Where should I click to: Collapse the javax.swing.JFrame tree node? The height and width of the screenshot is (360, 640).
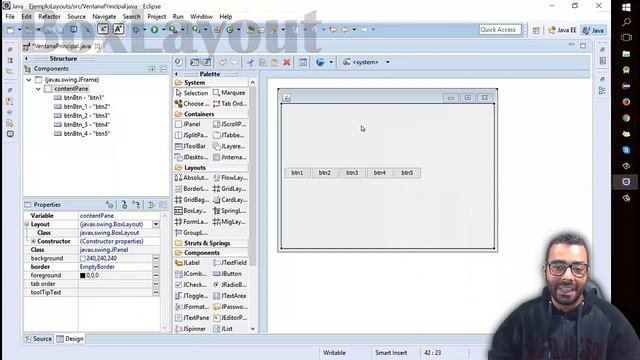click(29, 80)
